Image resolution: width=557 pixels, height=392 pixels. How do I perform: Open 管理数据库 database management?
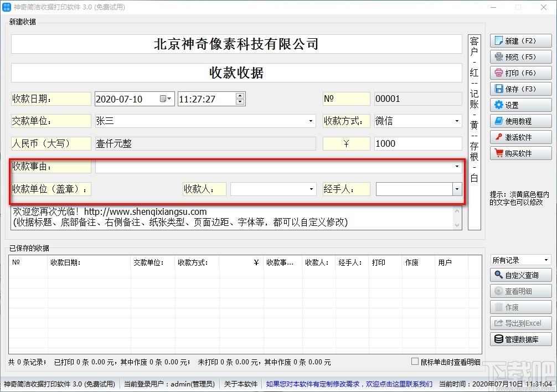[x=520, y=339]
